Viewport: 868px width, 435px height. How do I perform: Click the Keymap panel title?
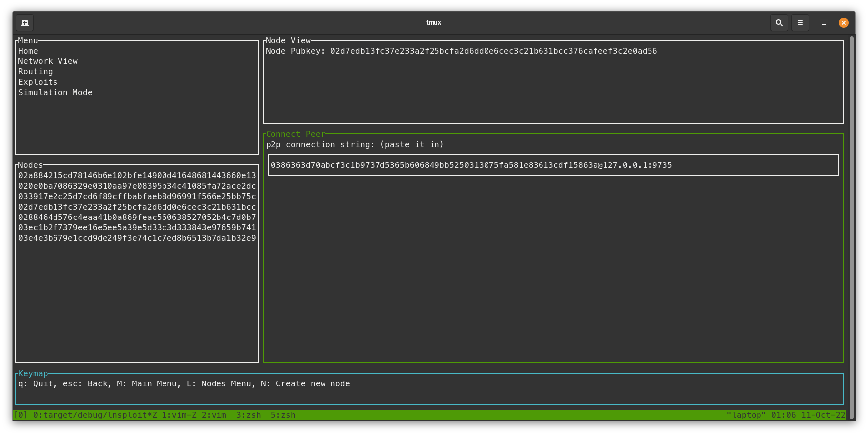pos(33,374)
